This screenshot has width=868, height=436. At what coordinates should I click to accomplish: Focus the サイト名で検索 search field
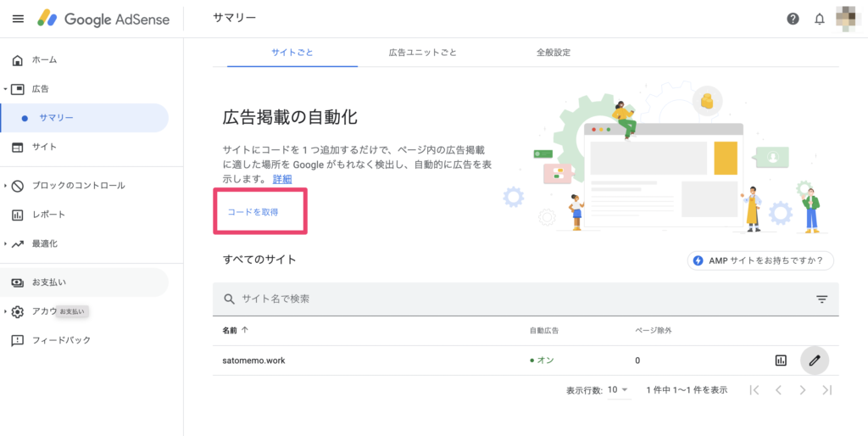[x=526, y=299]
